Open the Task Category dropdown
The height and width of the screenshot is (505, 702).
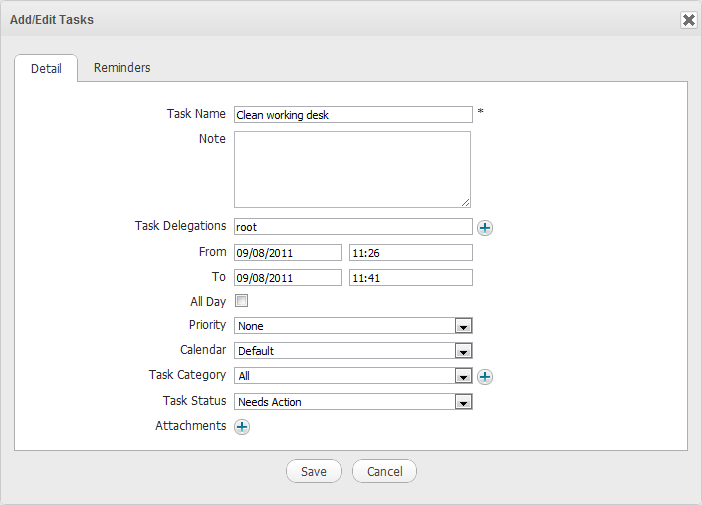coord(462,377)
